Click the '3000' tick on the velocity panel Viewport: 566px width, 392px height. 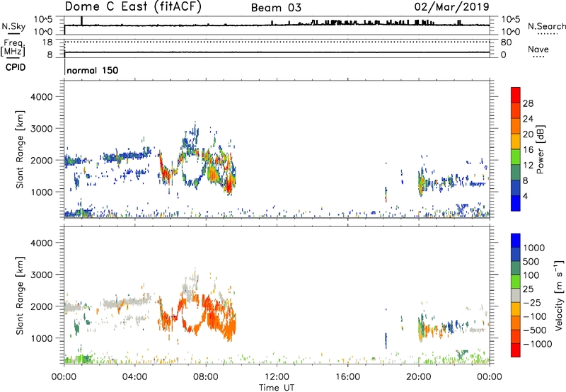pyautogui.click(x=41, y=275)
